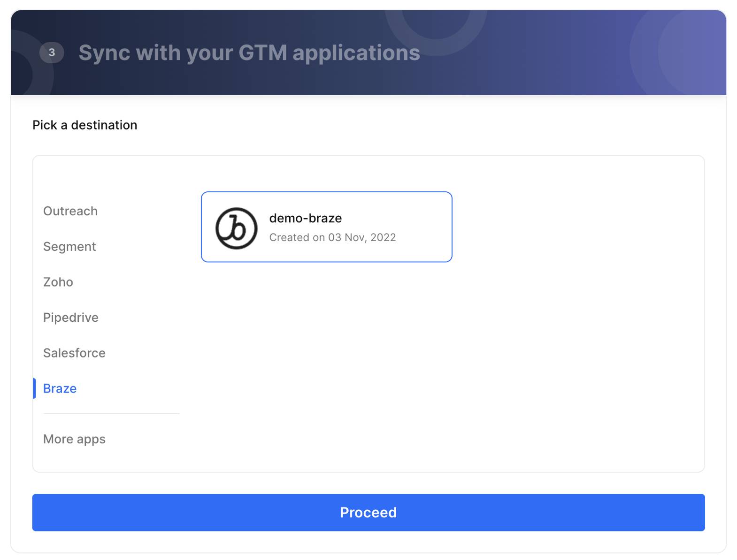Click the 'Created on 03 Nov, 2022' text
Image resolution: width=737 pixels, height=560 pixels.
[332, 238]
